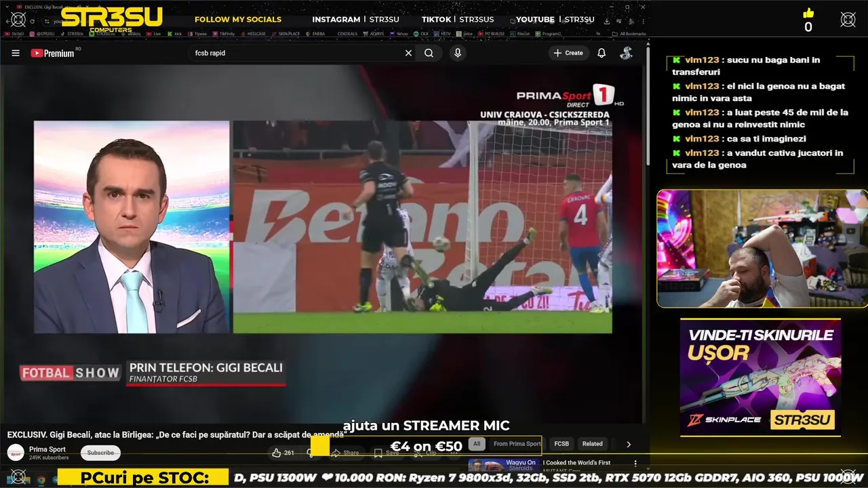Screen dimensions: 868x488
Task: Click the Chrome icon in the taskbar
Action: click(41, 480)
